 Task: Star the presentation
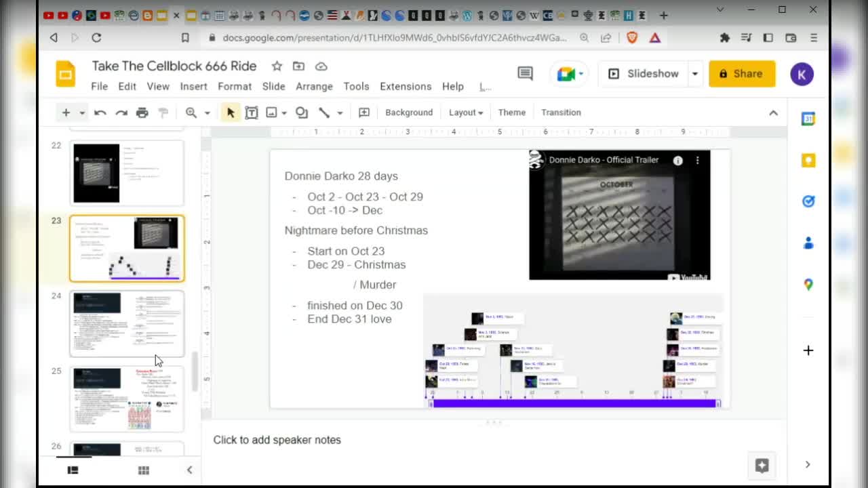point(277,66)
